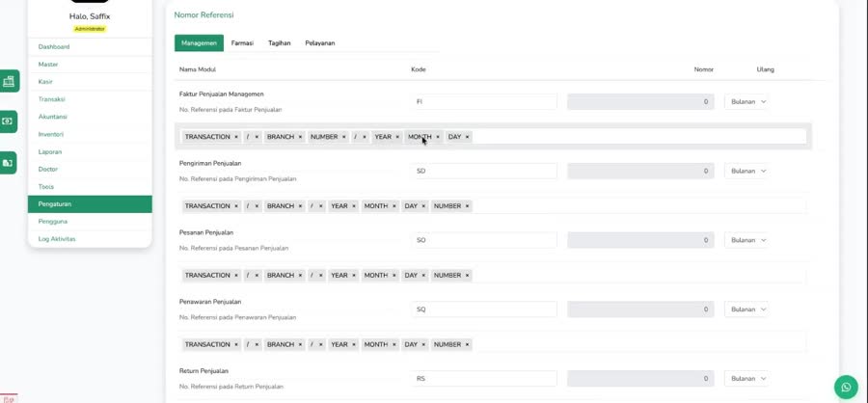Click Nomor field of Pengiriman Penjualan
The height and width of the screenshot is (403, 868).
[x=640, y=171]
